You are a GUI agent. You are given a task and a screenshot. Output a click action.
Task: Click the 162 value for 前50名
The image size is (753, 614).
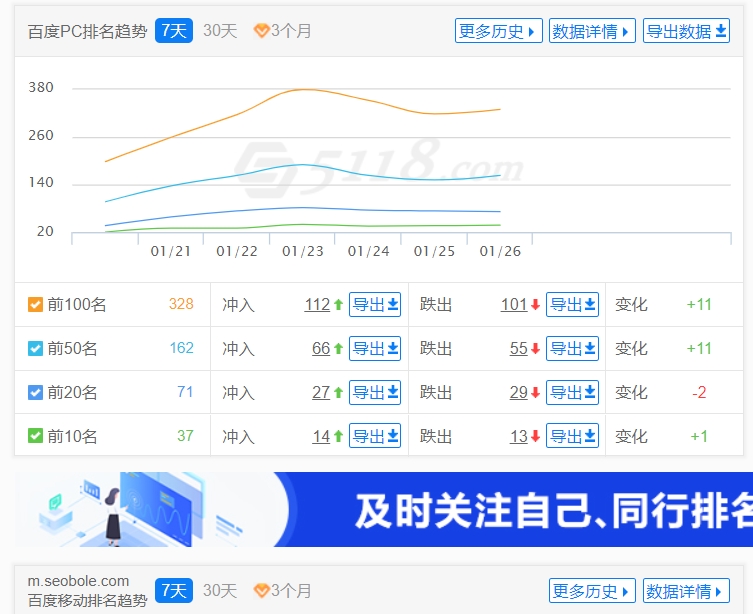(182, 348)
